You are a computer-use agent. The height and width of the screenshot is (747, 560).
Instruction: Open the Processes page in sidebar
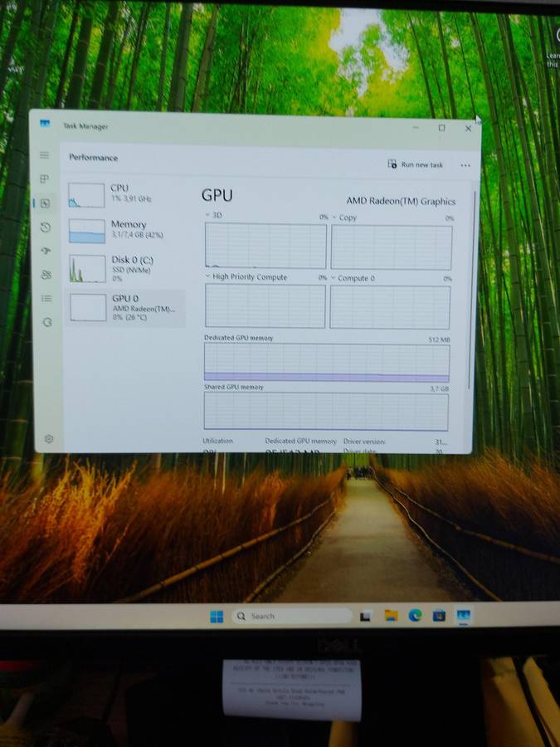point(45,179)
